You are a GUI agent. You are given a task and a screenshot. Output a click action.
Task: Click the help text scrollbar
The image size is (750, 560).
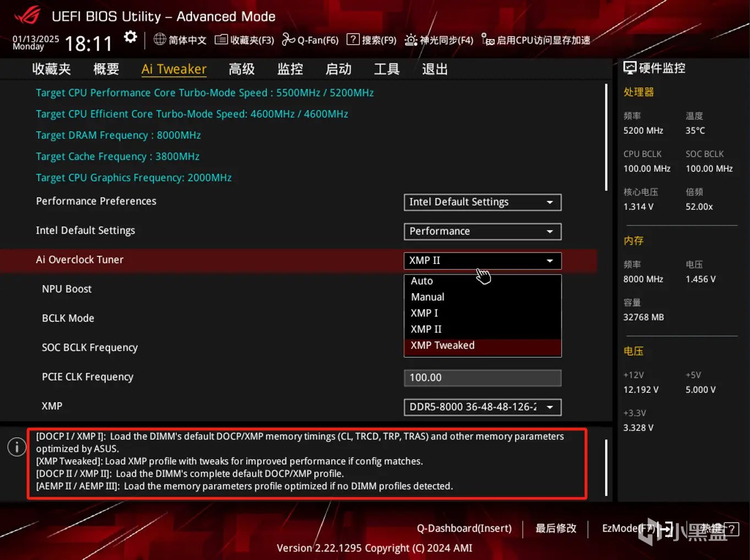tap(606, 467)
